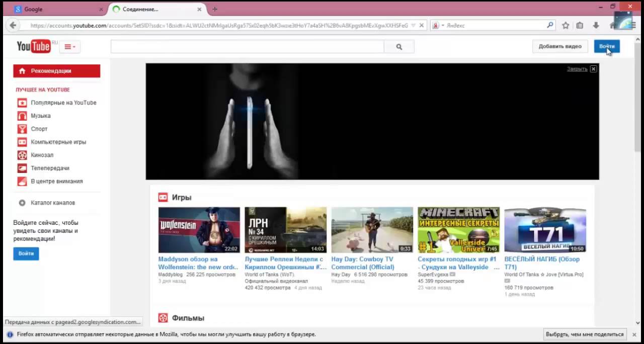Click the Кинозал film reel icon
644x344 pixels.
click(22, 155)
